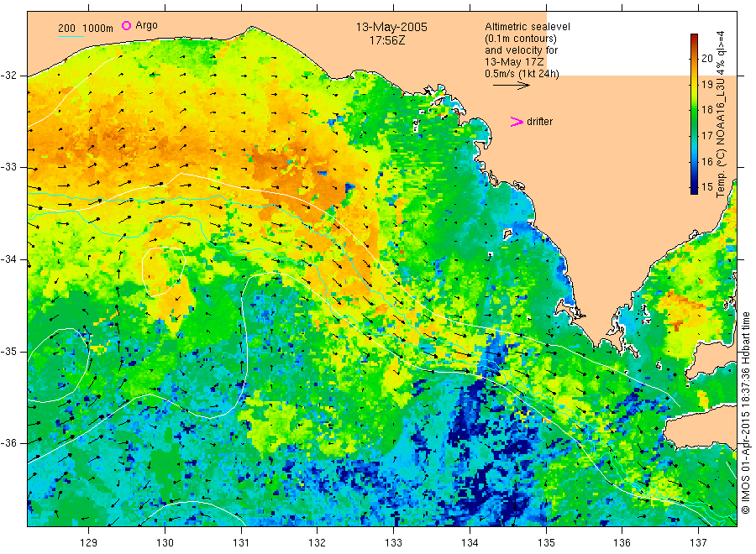This screenshot has width=756, height=554.
Task: Click the '(0.1m contours)' legend line
Action: pos(521,39)
